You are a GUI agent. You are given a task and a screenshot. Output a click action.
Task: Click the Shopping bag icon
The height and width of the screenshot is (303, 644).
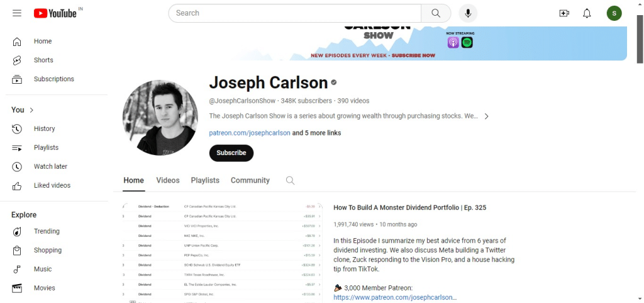click(17, 250)
